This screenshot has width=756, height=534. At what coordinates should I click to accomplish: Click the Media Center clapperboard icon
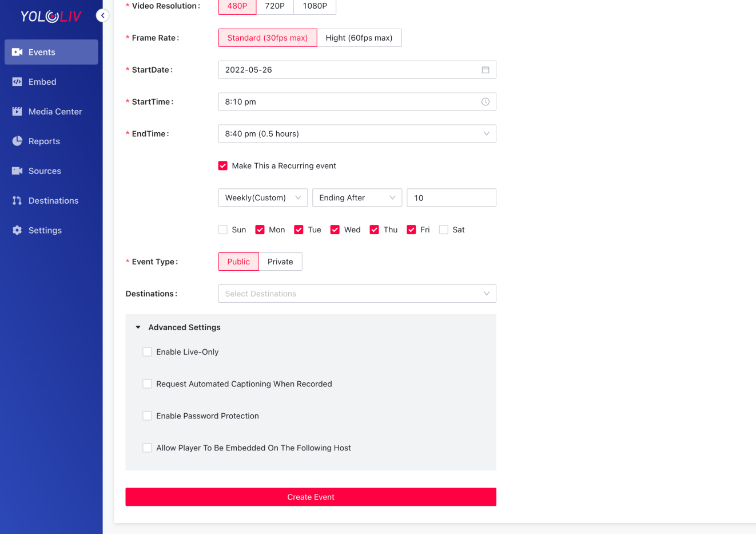(17, 112)
